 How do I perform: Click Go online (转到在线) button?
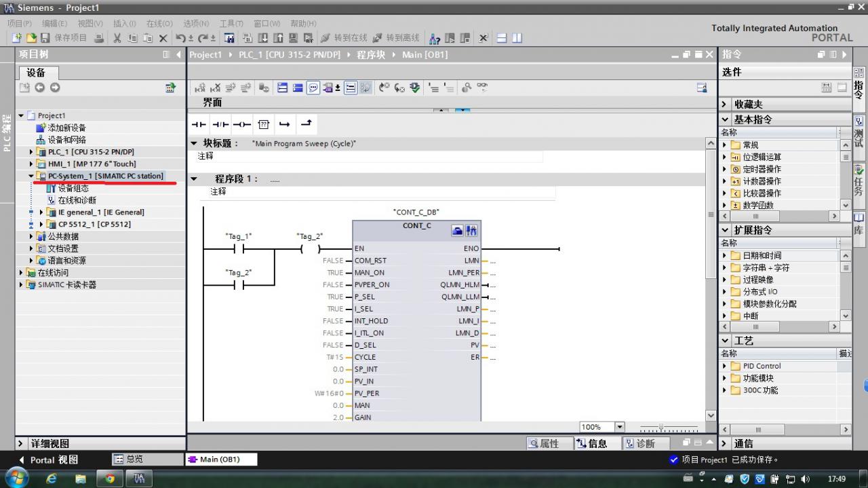click(344, 38)
